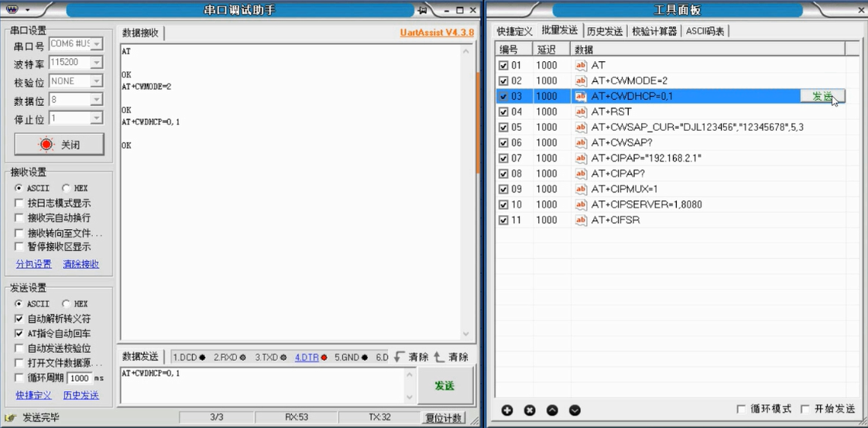
Task: Click the red light close-port button icon
Action: point(46,144)
